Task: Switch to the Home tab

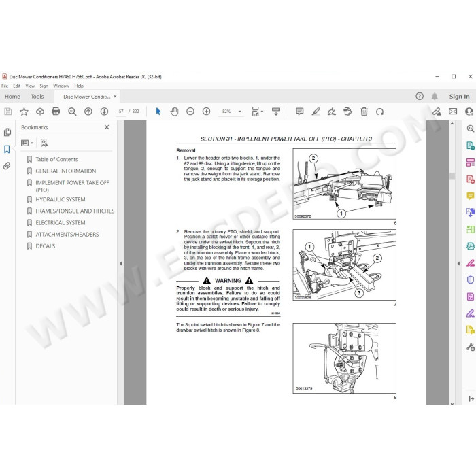Action: [x=12, y=97]
